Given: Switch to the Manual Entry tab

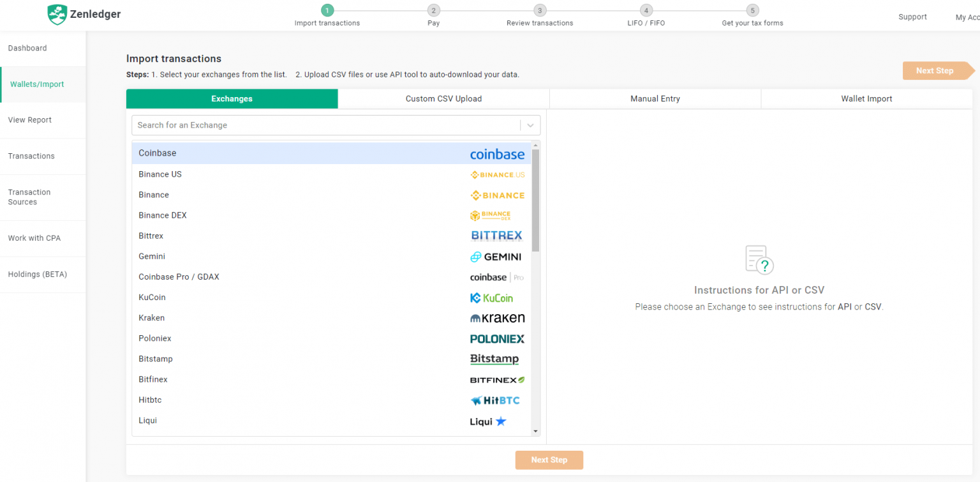Looking at the screenshot, I should (655, 98).
